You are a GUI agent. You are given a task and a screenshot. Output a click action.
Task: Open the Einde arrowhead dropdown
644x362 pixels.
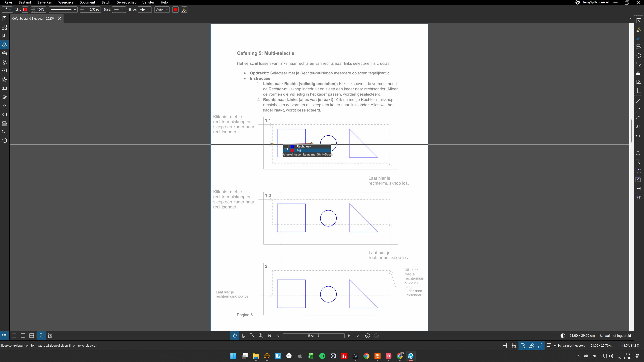pyautogui.click(x=145, y=10)
